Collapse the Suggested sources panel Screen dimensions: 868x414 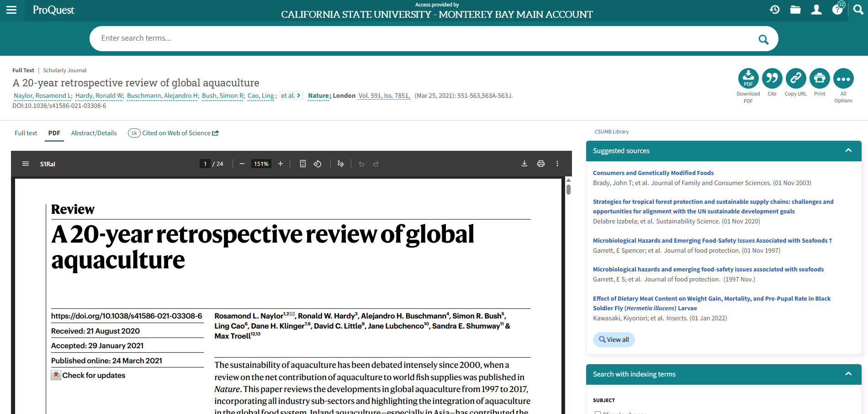click(x=848, y=150)
